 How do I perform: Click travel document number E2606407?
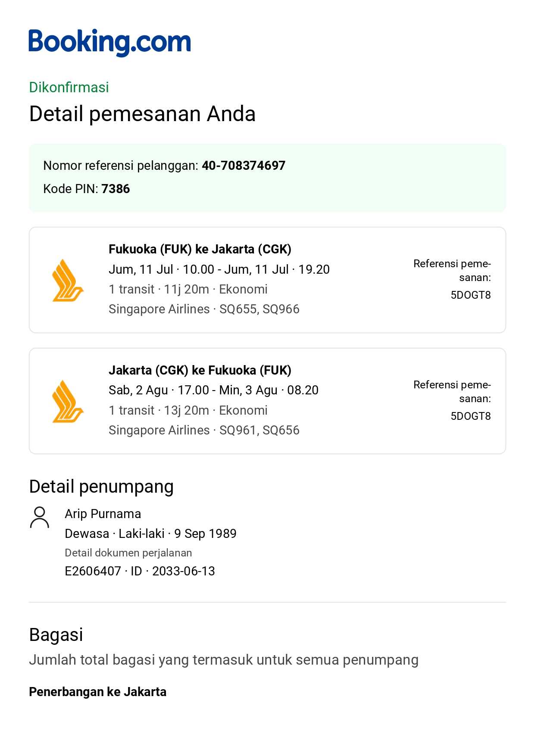93,571
